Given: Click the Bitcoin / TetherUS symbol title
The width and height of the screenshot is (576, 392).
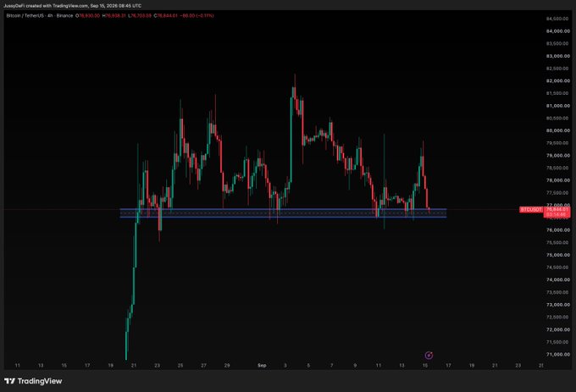Looking at the screenshot, I should coord(40,16).
